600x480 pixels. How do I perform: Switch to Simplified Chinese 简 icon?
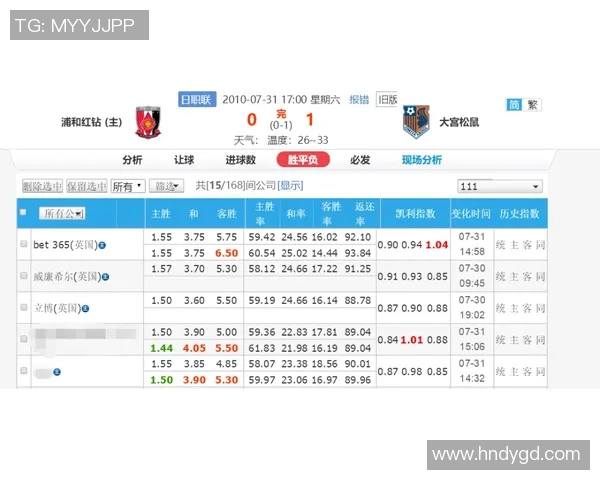pyautogui.click(x=514, y=104)
